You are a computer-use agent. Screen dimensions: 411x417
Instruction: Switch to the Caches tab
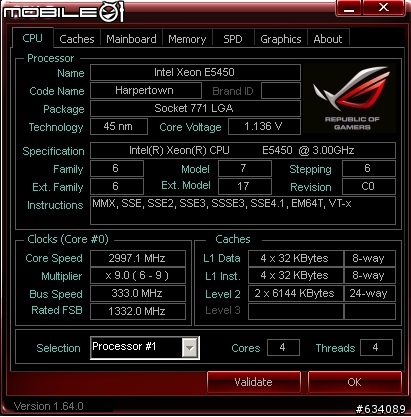(77, 39)
